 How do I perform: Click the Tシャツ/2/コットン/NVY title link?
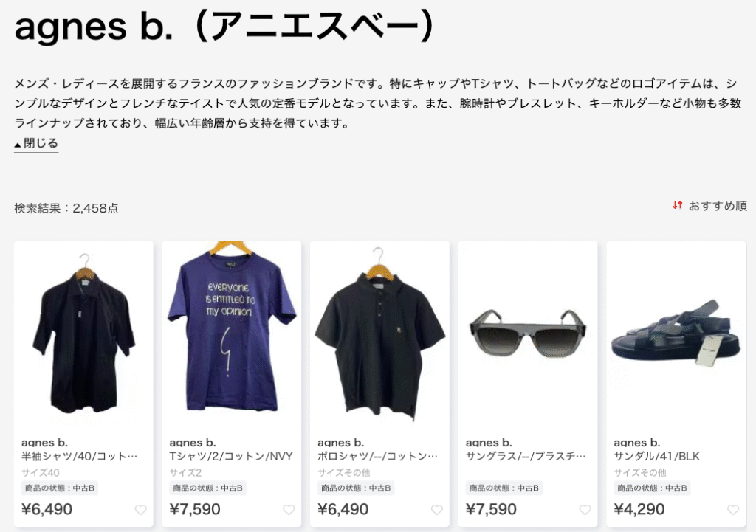click(231, 456)
